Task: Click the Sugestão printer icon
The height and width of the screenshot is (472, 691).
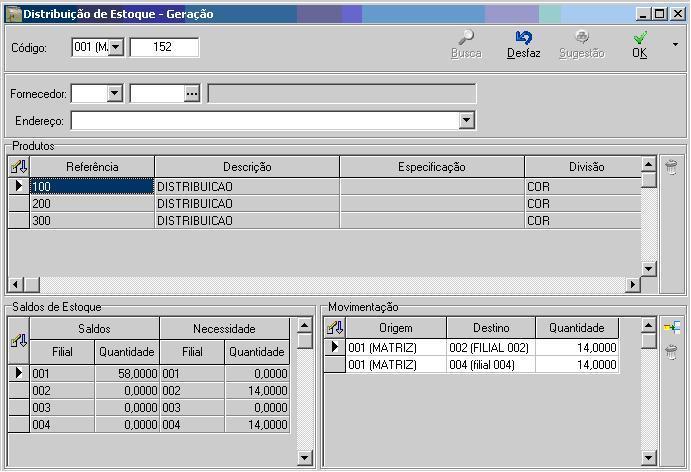Action: 581,38
